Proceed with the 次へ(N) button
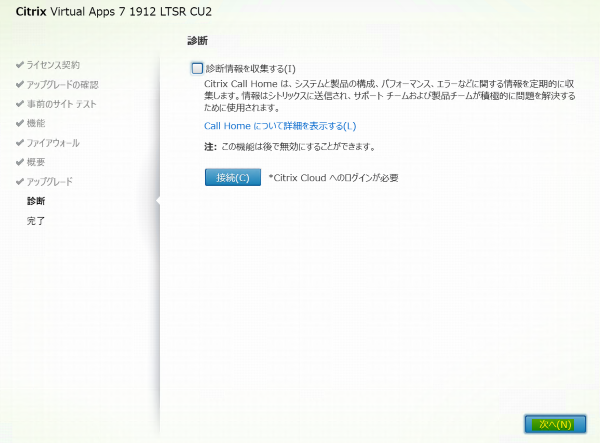 (555, 424)
